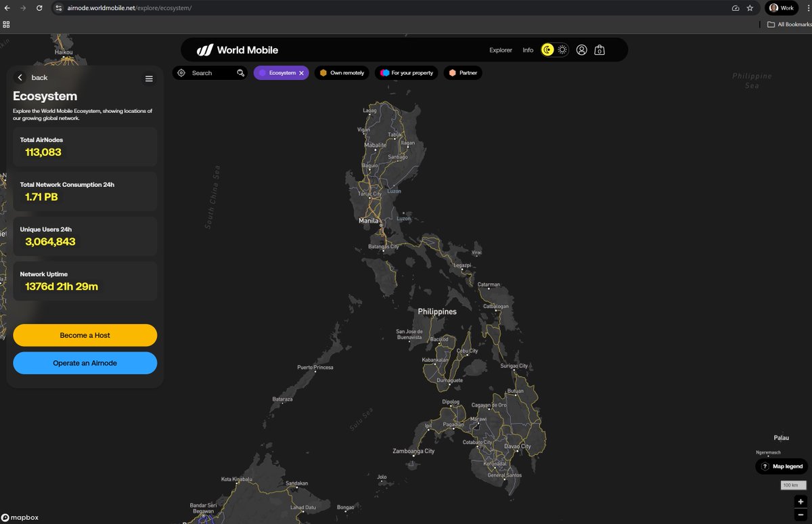Image resolution: width=812 pixels, height=524 pixels.
Task: Click Network Uptime 1376d 21h 29m
Action: pyautogui.click(x=85, y=281)
